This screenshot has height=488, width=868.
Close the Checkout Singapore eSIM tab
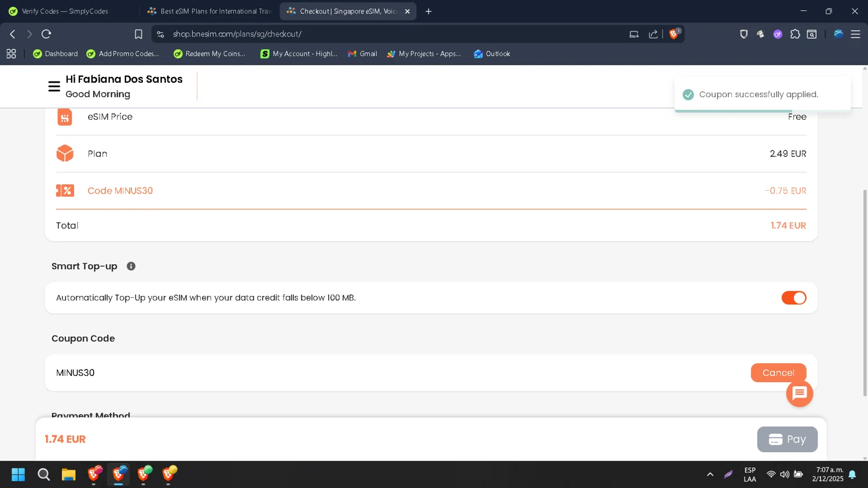[407, 11]
